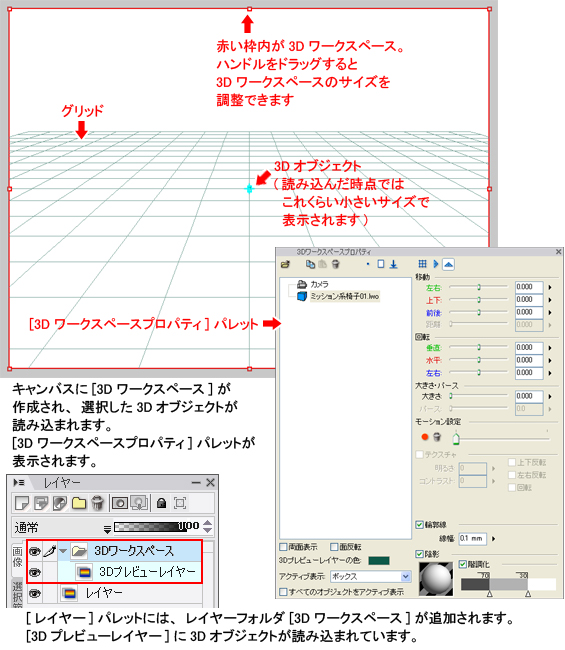Image resolution: width=565 pixels, height=650 pixels.
Task: Click the 70 tone gradient marker triangle
Action: [x=490, y=593]
